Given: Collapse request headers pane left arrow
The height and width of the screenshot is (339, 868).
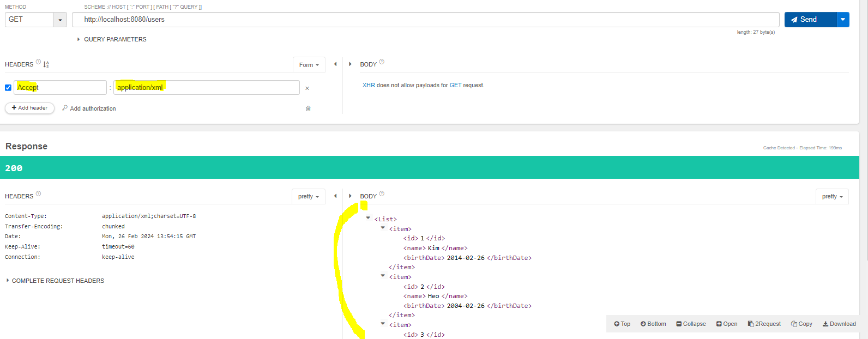Looking at the screenshot, I should [x=335, y=64].
